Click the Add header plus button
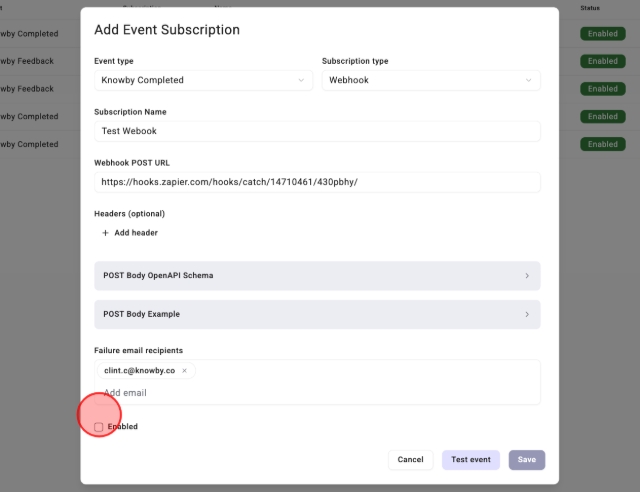The image size is (640, 492). tap(130, 233)
